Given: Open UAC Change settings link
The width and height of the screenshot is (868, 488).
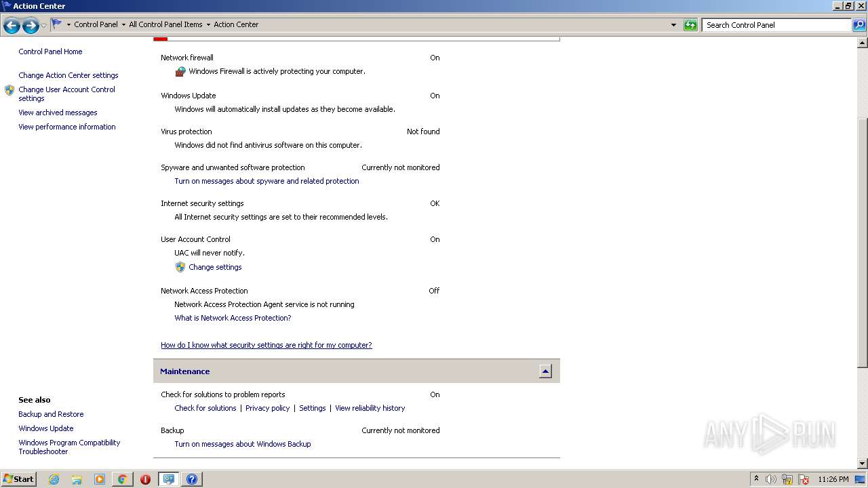Looking at the screenshot, I should 215,267.
